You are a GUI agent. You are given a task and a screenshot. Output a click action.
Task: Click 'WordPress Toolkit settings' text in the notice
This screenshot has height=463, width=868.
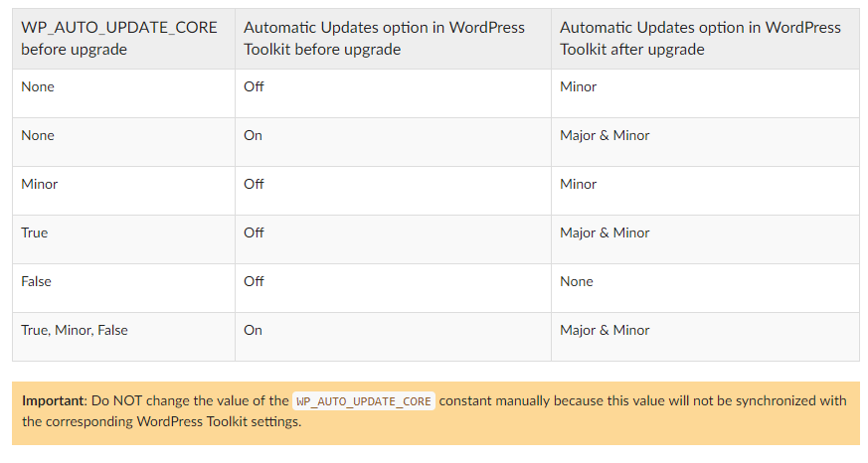[x=219, y=421]
